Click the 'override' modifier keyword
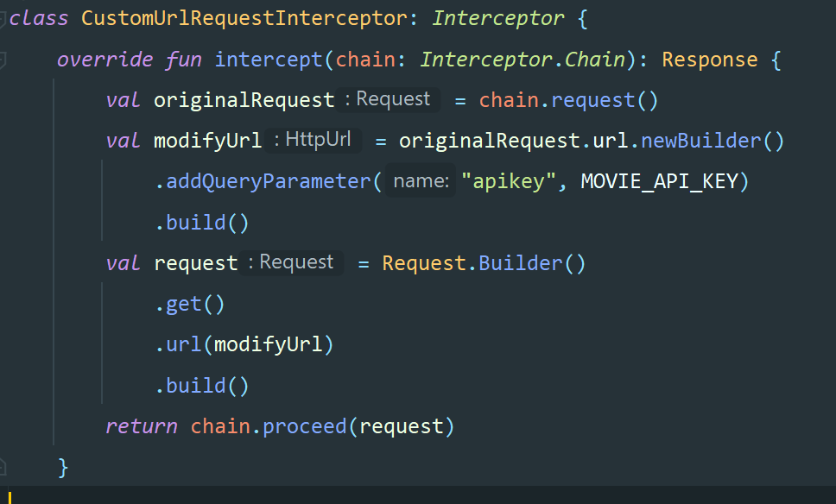 click(x=105, y=60)
